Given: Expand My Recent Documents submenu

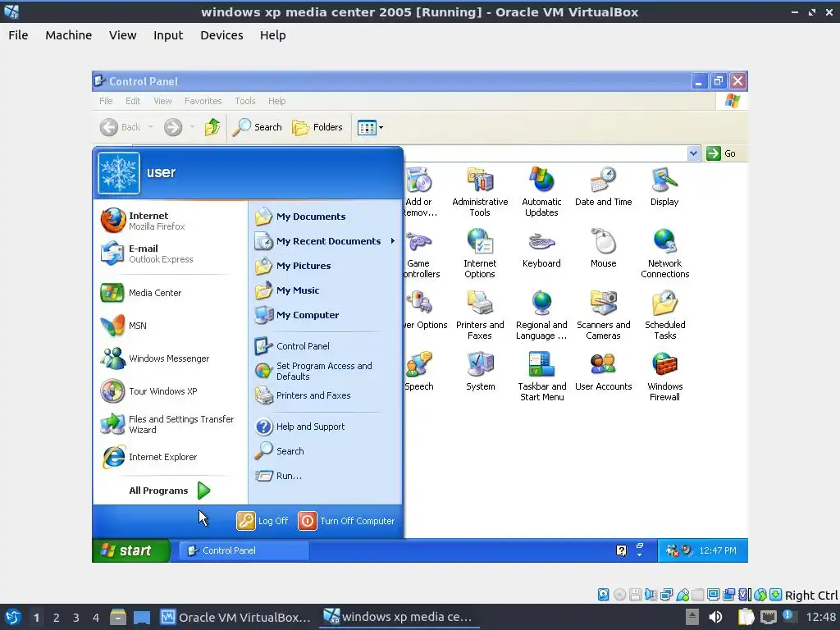Looking at the screenshot, I should pos(325,241).
